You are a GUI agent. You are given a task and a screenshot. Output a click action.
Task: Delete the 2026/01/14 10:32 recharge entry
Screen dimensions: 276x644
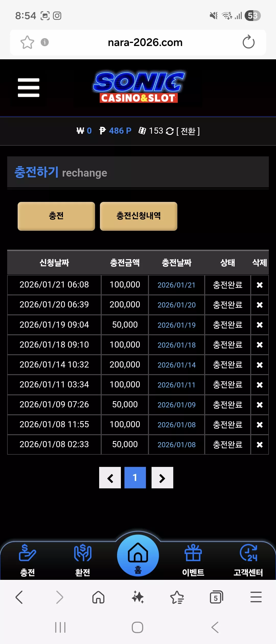(x=260, y=365)
